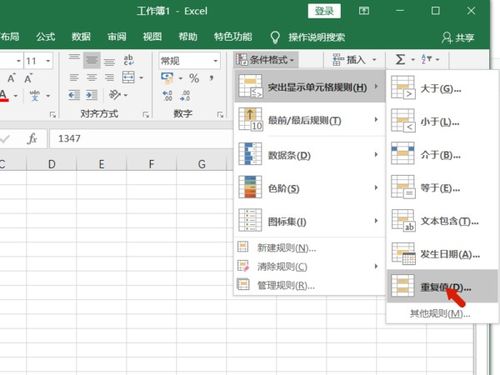Select 小于(L)... rule
Viewport: 500px width, 375px height.
(442, 122)
